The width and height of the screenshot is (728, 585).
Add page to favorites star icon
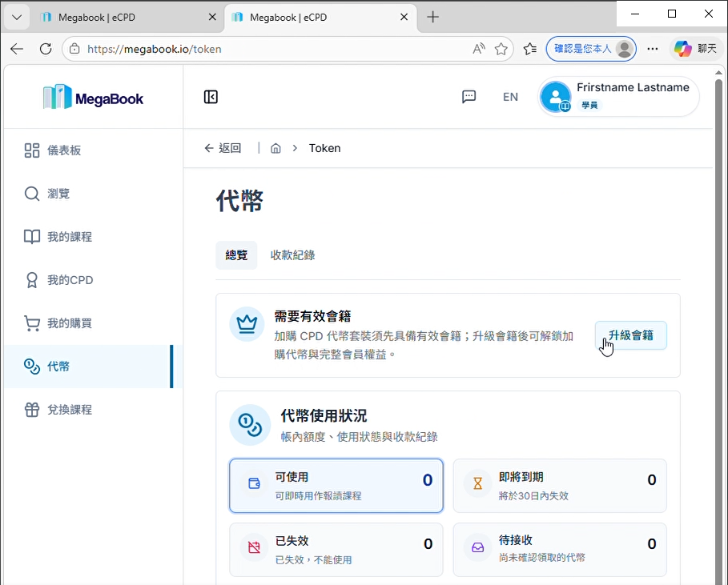point(501,49)
